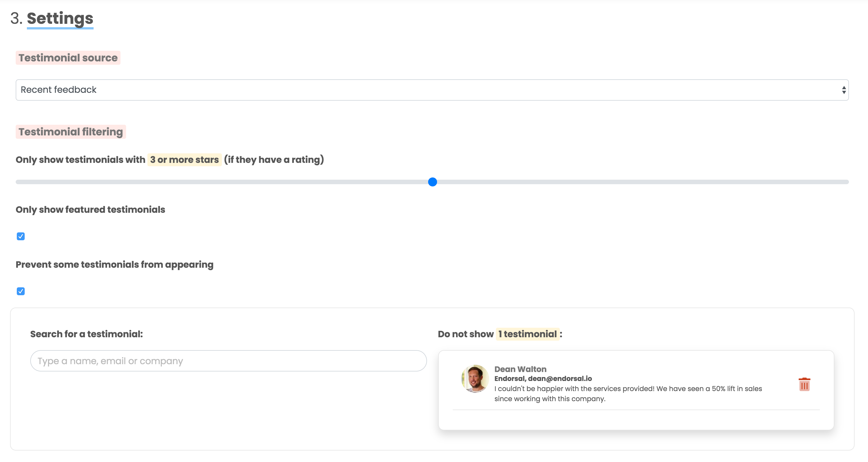Disable Prevent some testimonials from appearing

click(20, 291)
